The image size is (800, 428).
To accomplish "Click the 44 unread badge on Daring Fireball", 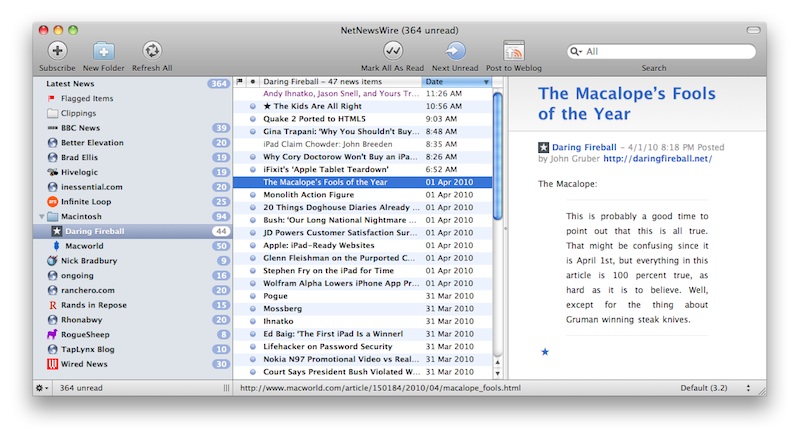I will [221, 232].
